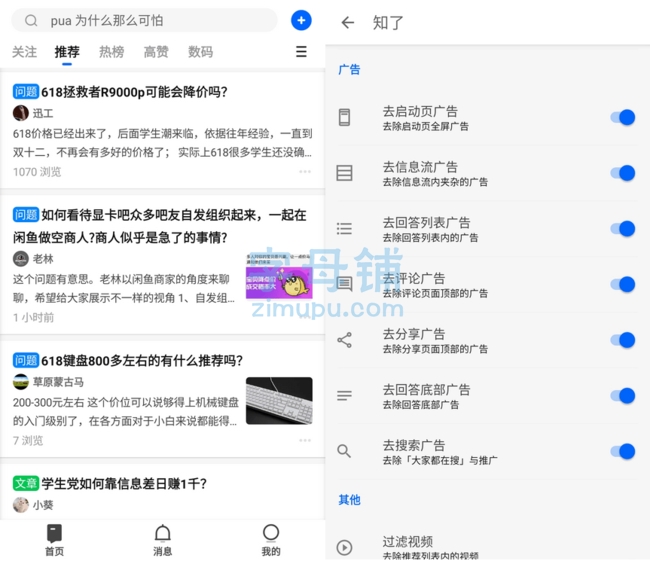Toggle 去搜索广告 switch
650x561 pixels.
point(623,451)
